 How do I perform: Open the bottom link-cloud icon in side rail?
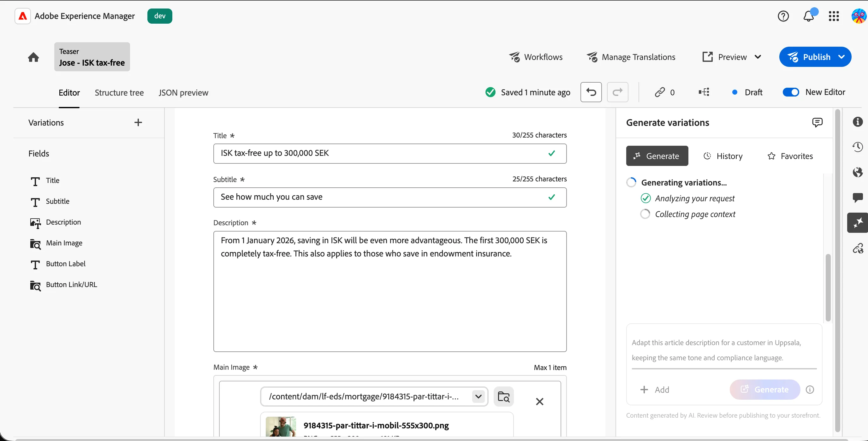click(858, 249)
